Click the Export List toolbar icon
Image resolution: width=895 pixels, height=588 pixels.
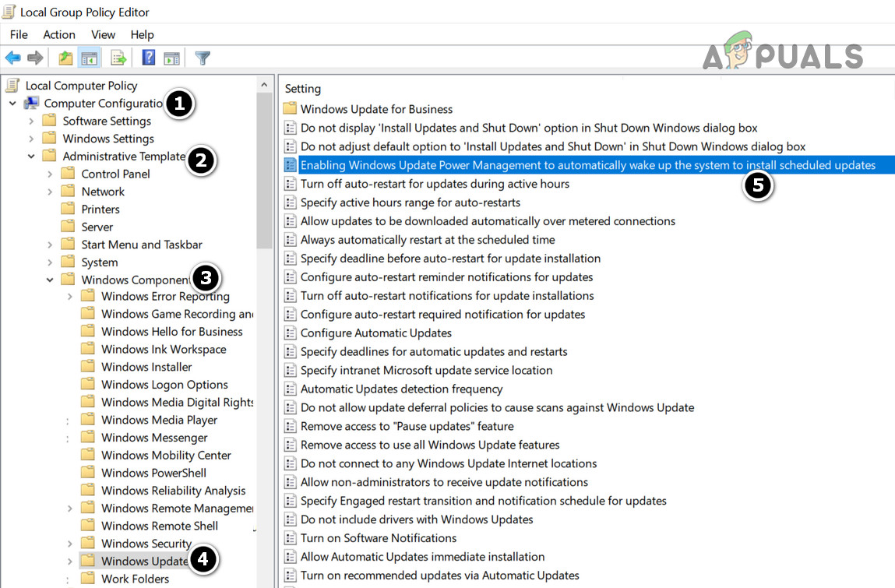click(118, 58)
